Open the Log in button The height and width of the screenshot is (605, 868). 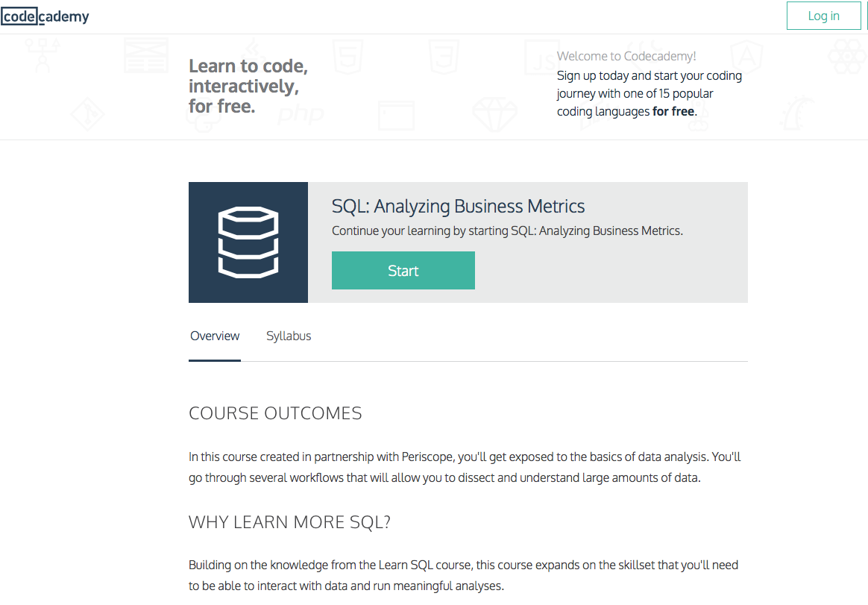(x=824, y=16)
